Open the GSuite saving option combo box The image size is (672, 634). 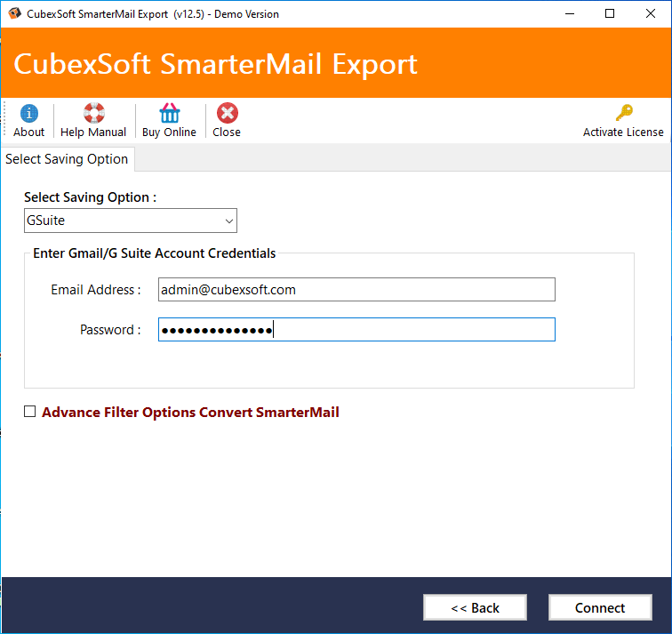pos(131,221)
